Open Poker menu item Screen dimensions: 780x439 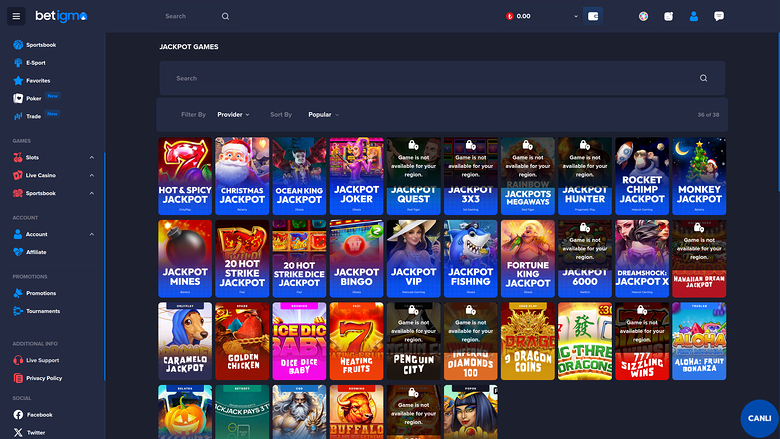click(36, 98)
